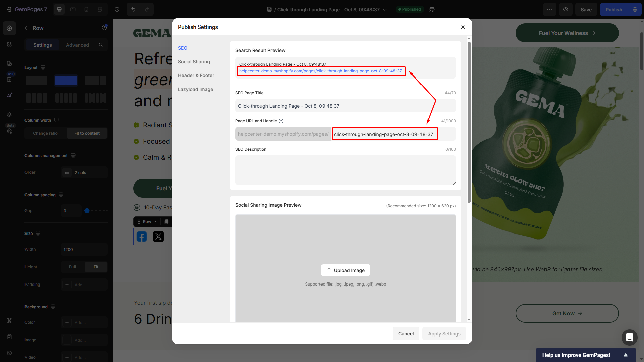Select the SEO section
644x362 pixels.
tap(183, 48)
